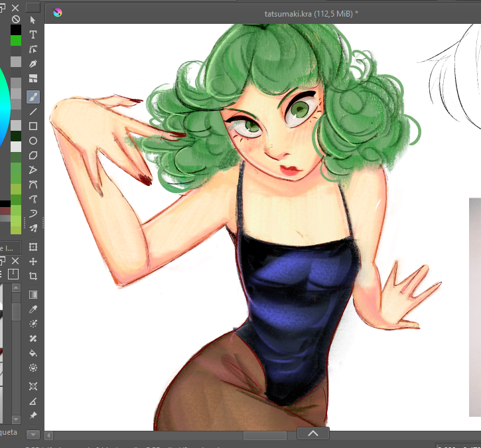This screenshot has height=448, width=481.
Task: Pick bright green from color history
Action: [x=16, y=40]
